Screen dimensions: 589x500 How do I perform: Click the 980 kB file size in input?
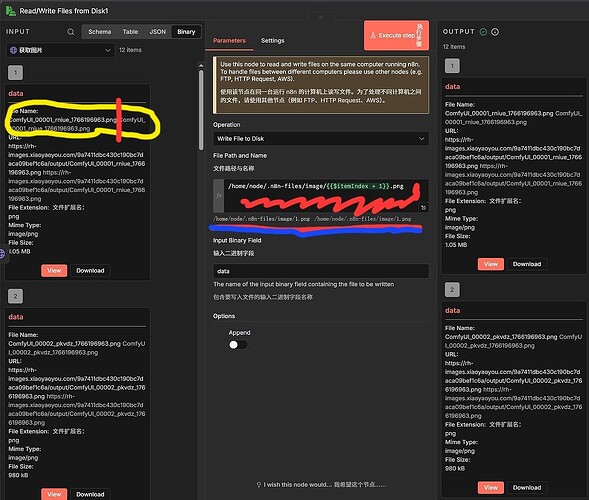(19, 475)
